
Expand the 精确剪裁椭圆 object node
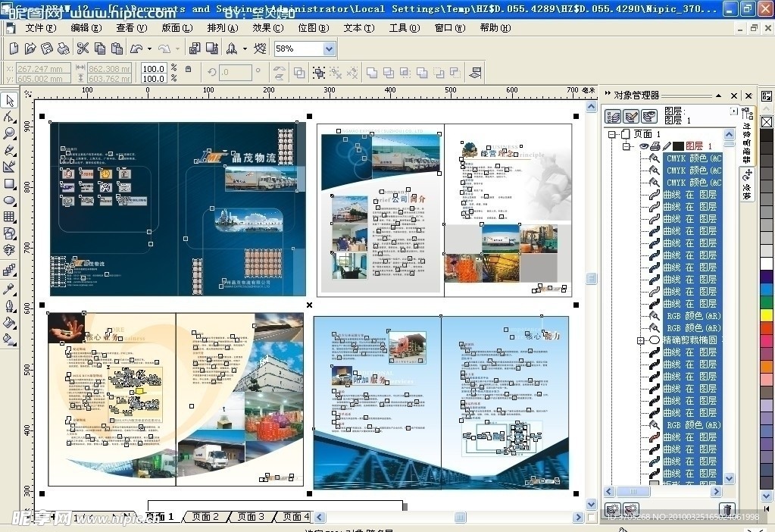coord(641,340)
